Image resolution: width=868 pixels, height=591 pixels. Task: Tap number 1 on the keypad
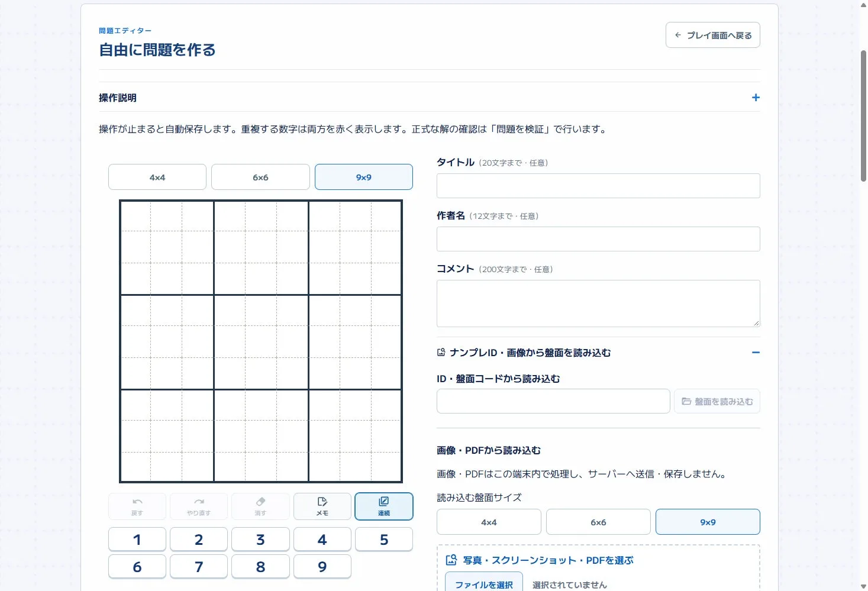coord(137,540)
